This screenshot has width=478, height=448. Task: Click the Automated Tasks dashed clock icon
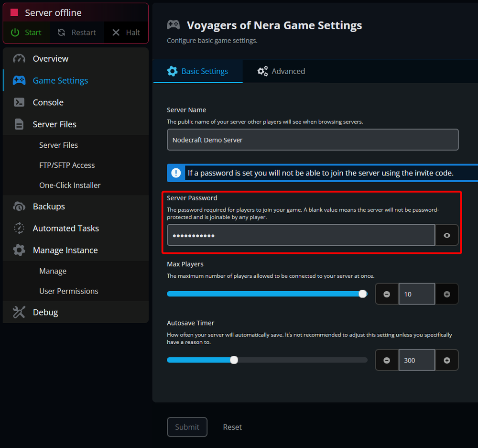19,228
